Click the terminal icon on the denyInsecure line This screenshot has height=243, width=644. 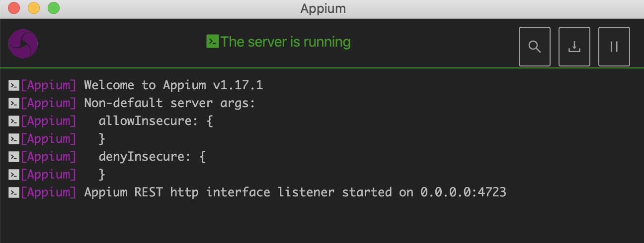click(14, 157)
